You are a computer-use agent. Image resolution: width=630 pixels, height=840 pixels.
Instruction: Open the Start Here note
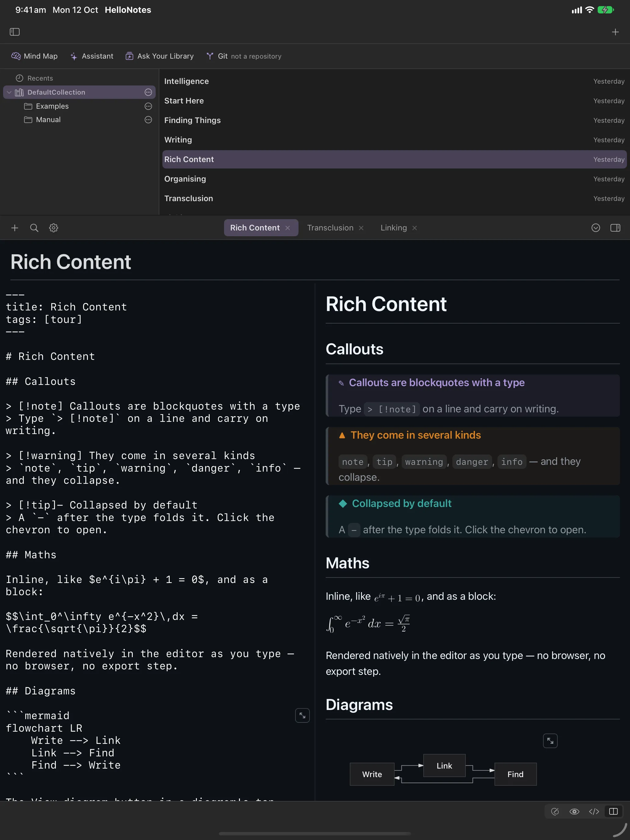click(394, 101)
